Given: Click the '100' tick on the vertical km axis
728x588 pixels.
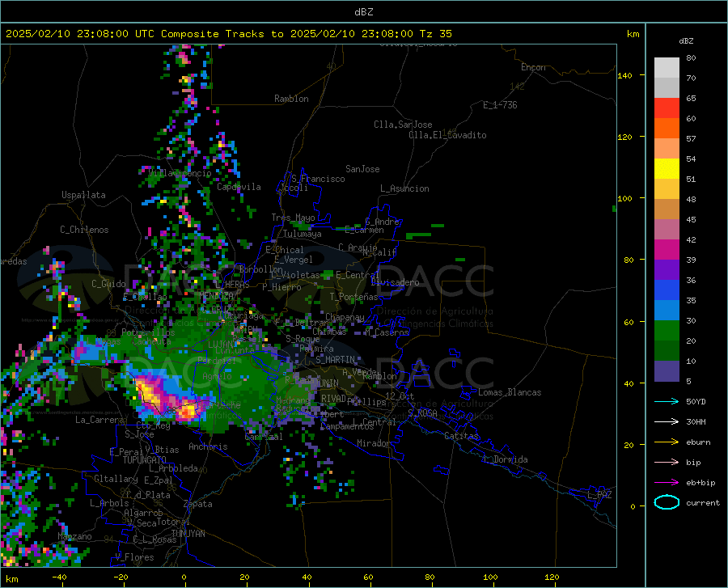Looking at the screenshot, I should coord(624,198).
